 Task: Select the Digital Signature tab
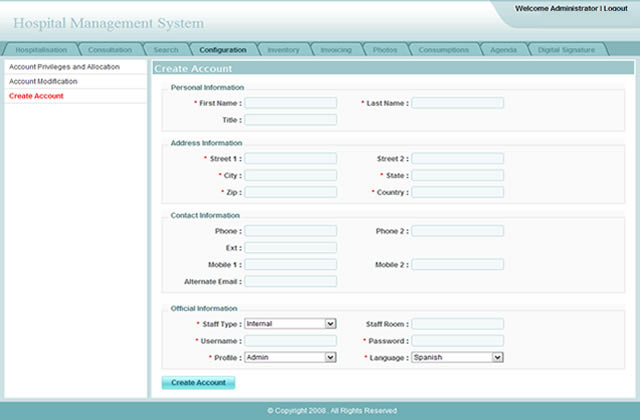click(566, 49)
